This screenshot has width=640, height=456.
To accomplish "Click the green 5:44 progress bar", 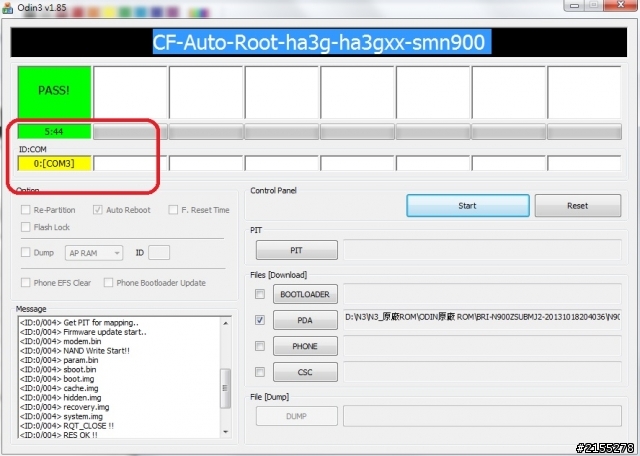I will click(54, 131).
